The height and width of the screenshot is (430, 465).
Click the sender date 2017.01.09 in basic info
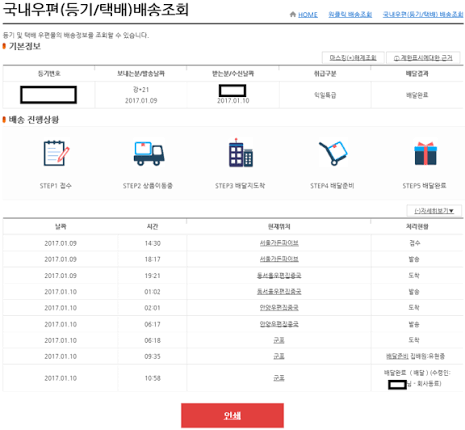141,100
